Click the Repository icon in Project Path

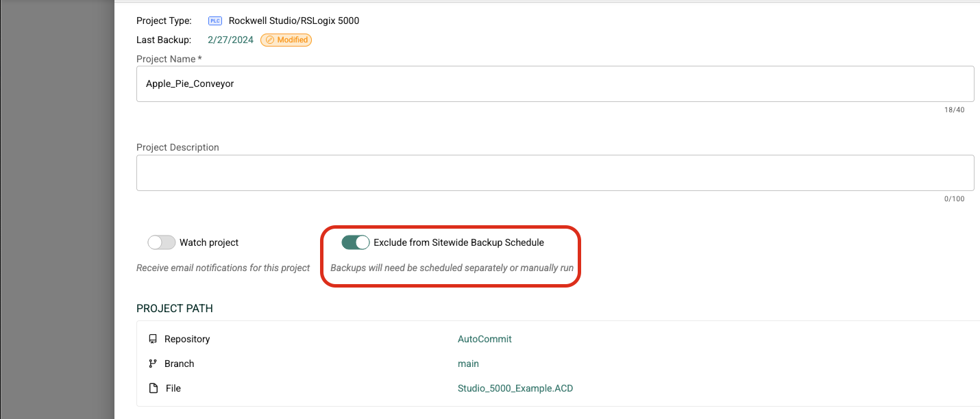tap(153, 339)
